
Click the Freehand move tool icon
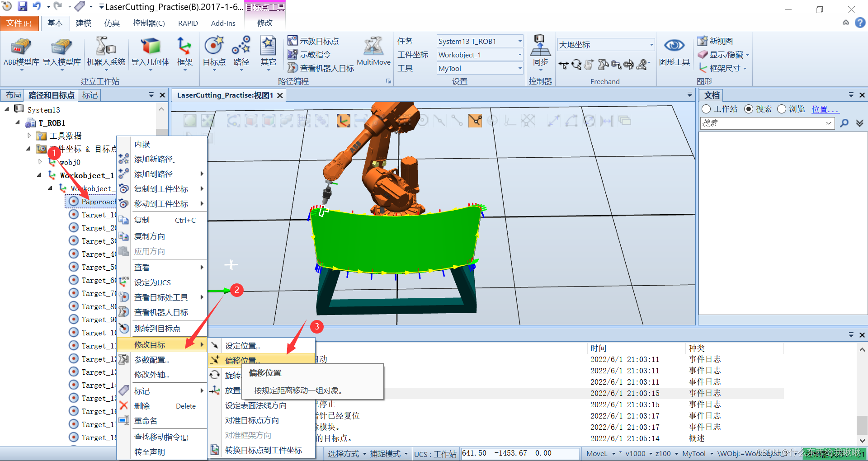tap(563, 65)
